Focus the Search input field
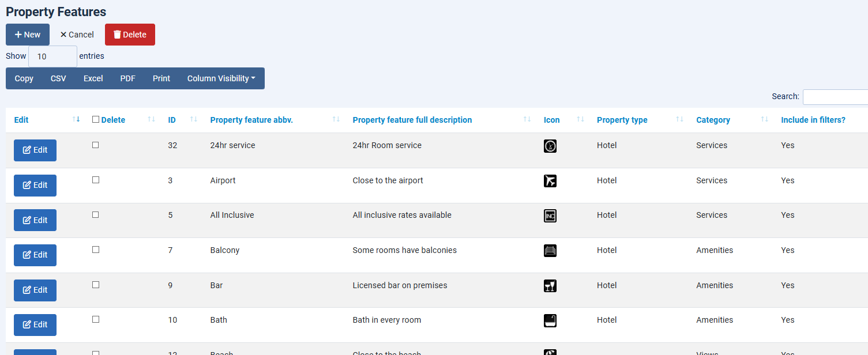The width and height of the screenshot is (868, 355). click(835, 97)
